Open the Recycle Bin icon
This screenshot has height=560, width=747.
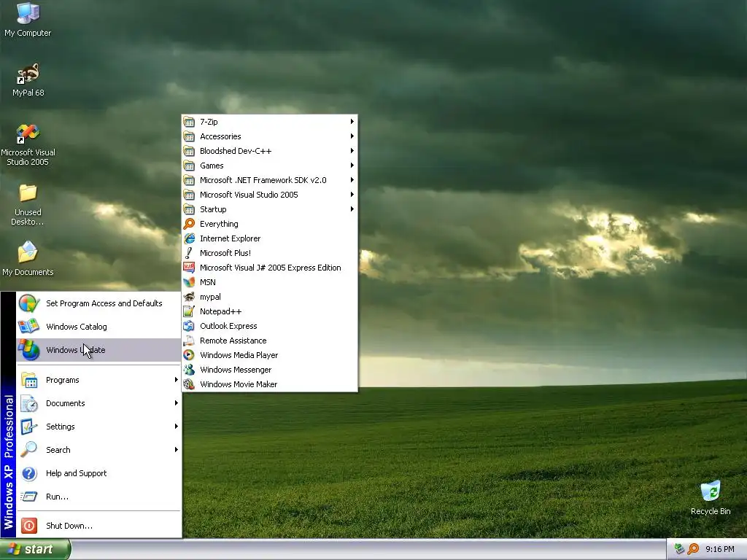click(x=711, y=498)
